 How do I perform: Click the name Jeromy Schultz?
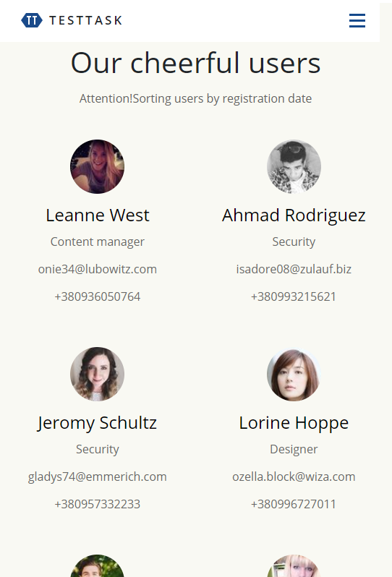click(97, 423)
